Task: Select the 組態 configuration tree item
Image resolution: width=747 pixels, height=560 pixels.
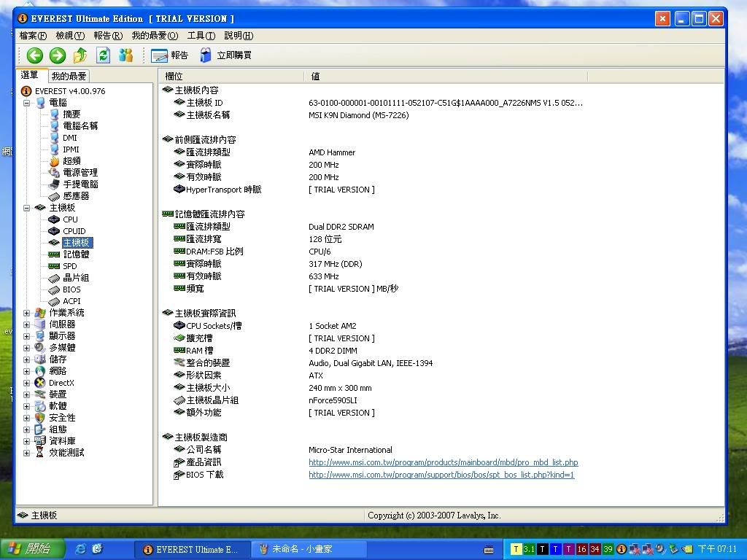Action: coord(58,429)
